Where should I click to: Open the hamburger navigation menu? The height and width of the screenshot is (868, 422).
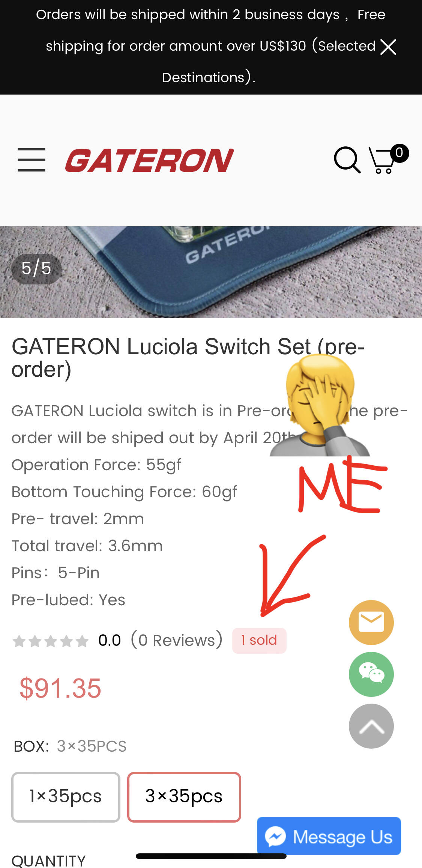[32, 160]
